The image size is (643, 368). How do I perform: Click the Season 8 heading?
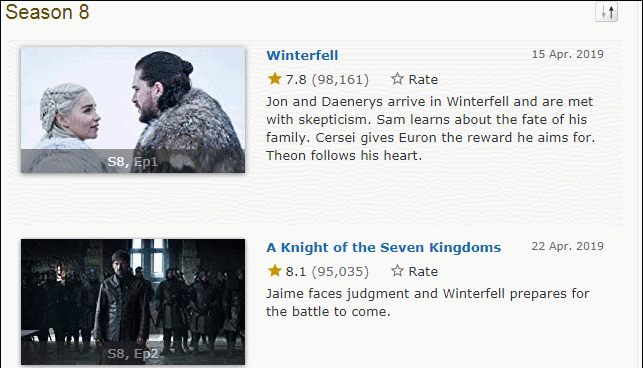point(47,12)
